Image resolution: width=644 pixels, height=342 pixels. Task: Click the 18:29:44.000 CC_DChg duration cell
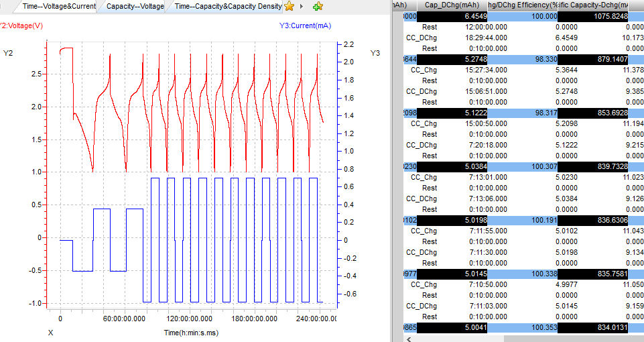click(486, 38)
